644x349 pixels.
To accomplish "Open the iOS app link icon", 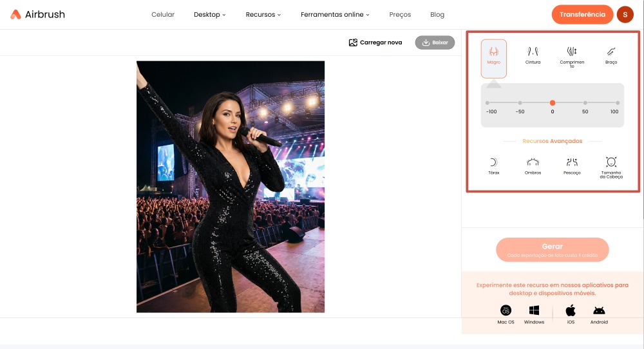I will (571, 311).
